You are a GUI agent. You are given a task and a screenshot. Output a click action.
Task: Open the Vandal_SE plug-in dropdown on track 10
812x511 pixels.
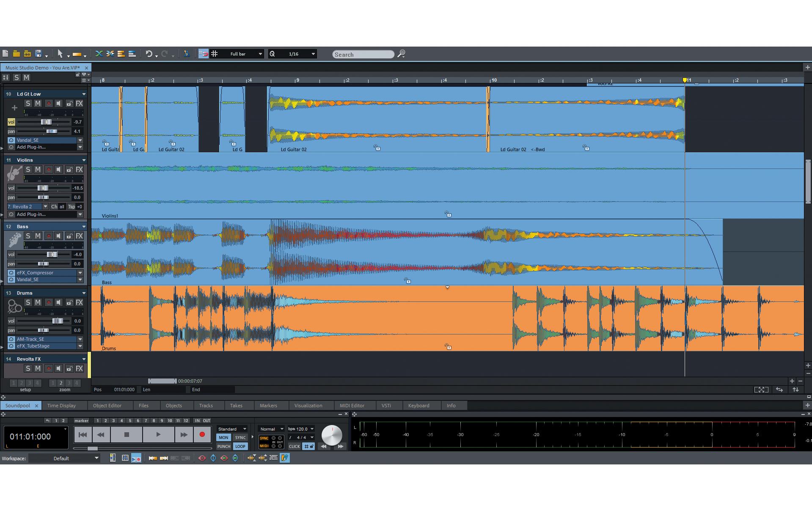pos(80,140)
